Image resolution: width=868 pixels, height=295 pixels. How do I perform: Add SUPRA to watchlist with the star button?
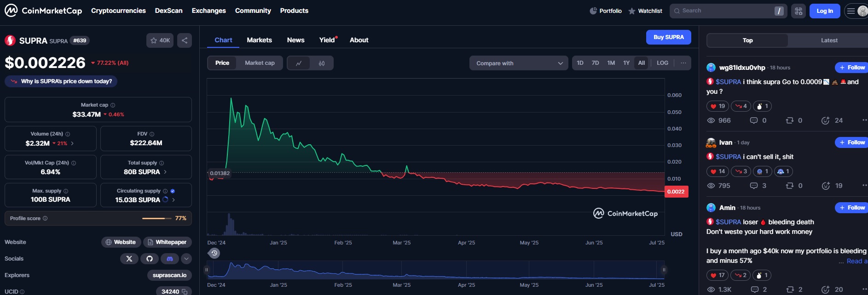(x=160, y=40)
